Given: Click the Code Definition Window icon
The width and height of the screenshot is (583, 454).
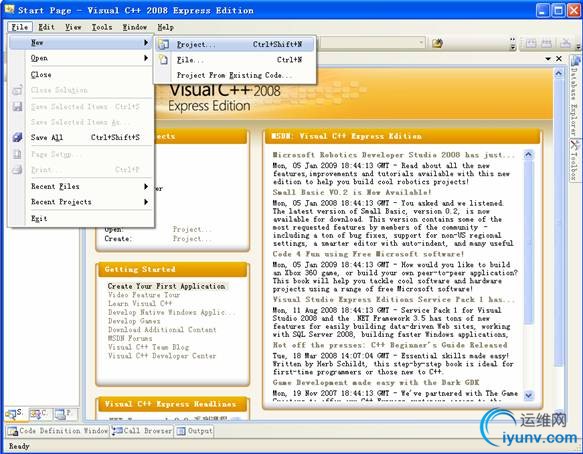Looking at the screenshot, I should pos(13,431).
